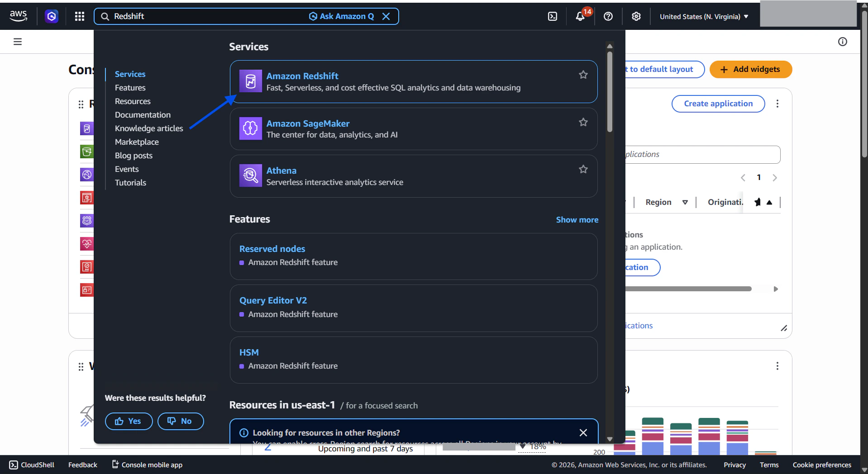Click widget resize handle icon

pos(784,328)
